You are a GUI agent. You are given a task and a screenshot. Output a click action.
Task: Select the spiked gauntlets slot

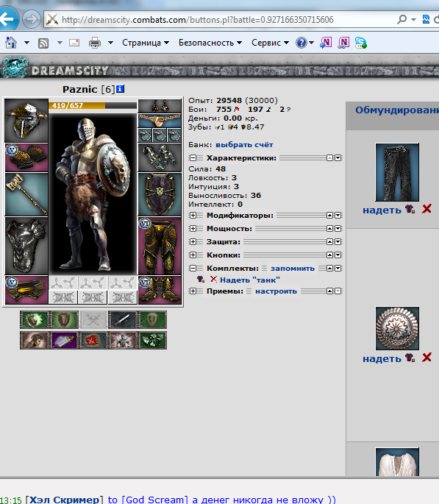[160, 157]
